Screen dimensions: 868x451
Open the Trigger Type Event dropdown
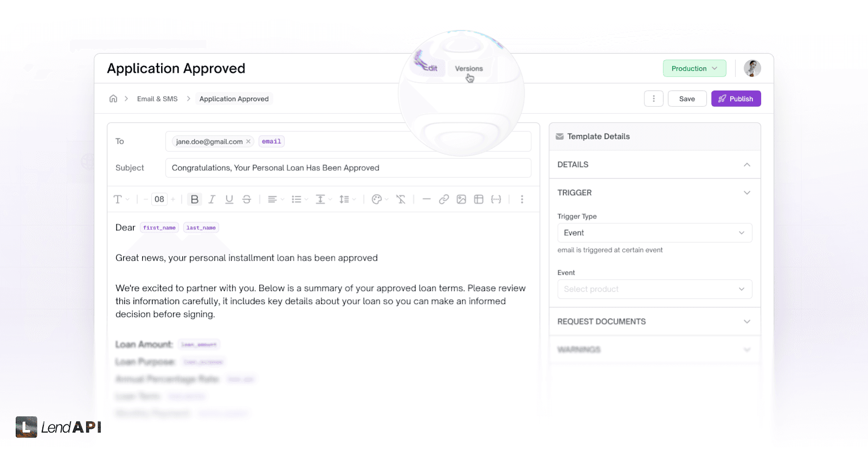654,233
